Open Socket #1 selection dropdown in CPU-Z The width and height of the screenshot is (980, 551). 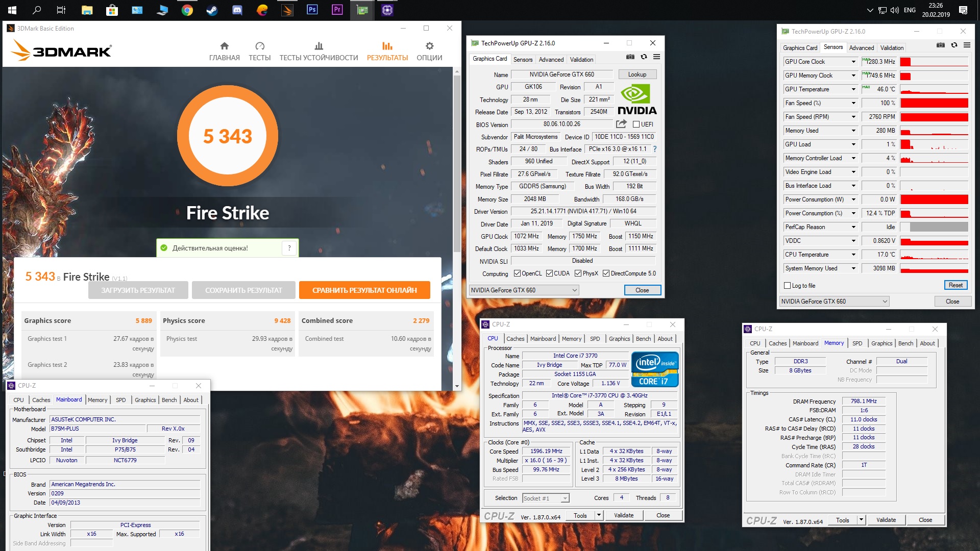[x=546, y=498]
